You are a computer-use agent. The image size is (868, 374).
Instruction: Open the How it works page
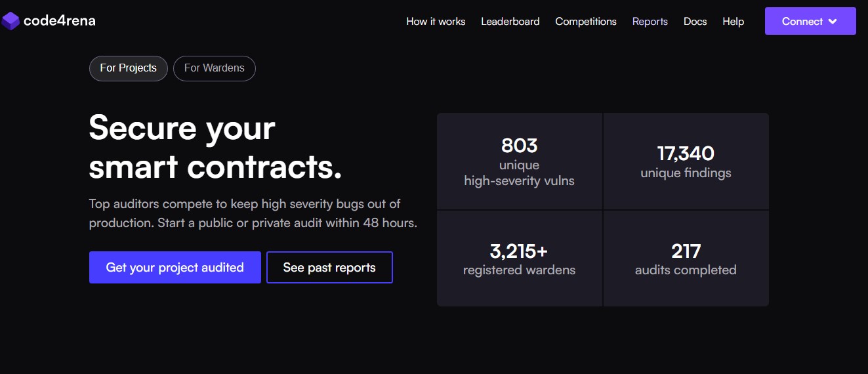click(436, 22)
